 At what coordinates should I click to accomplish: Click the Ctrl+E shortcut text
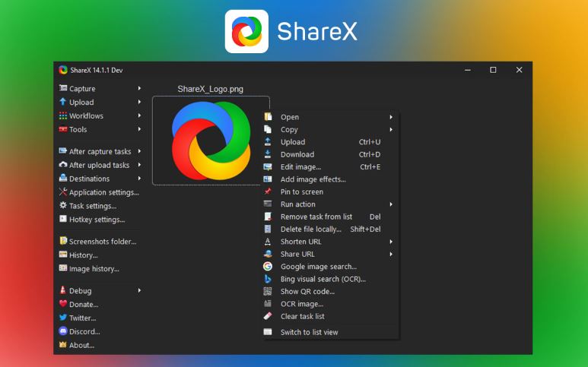point(370,166)
